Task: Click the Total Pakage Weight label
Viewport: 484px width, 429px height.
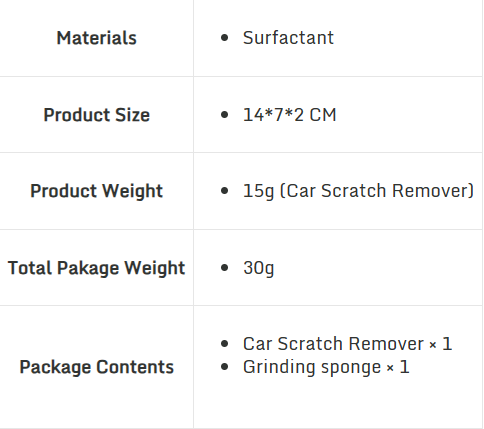Action: click(x=96, y=268)
